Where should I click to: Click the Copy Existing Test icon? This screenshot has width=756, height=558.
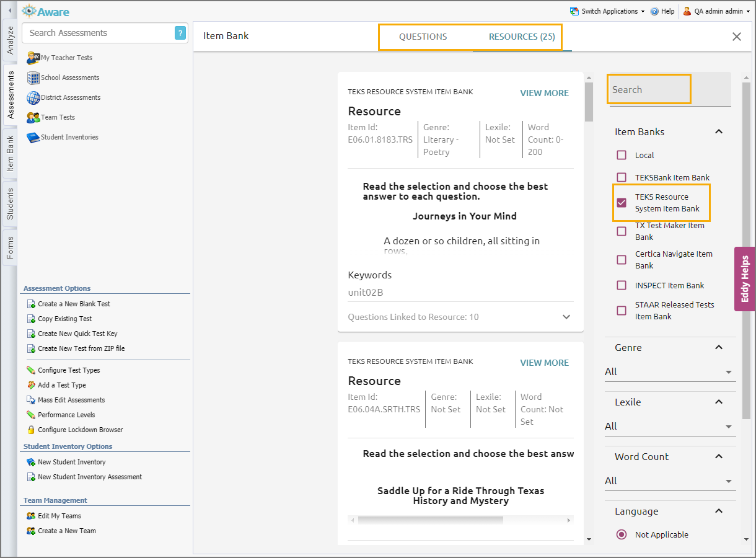pyautogui.click(x=31, y=319)
